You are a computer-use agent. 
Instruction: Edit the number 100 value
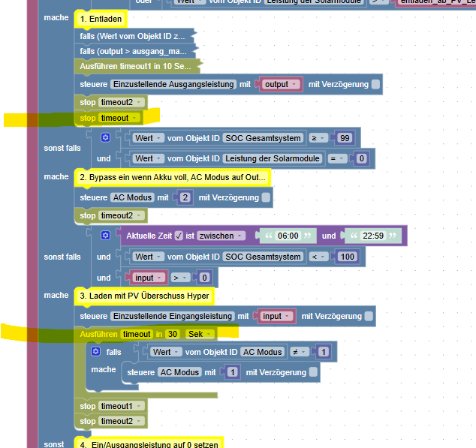tap(348, 257)
